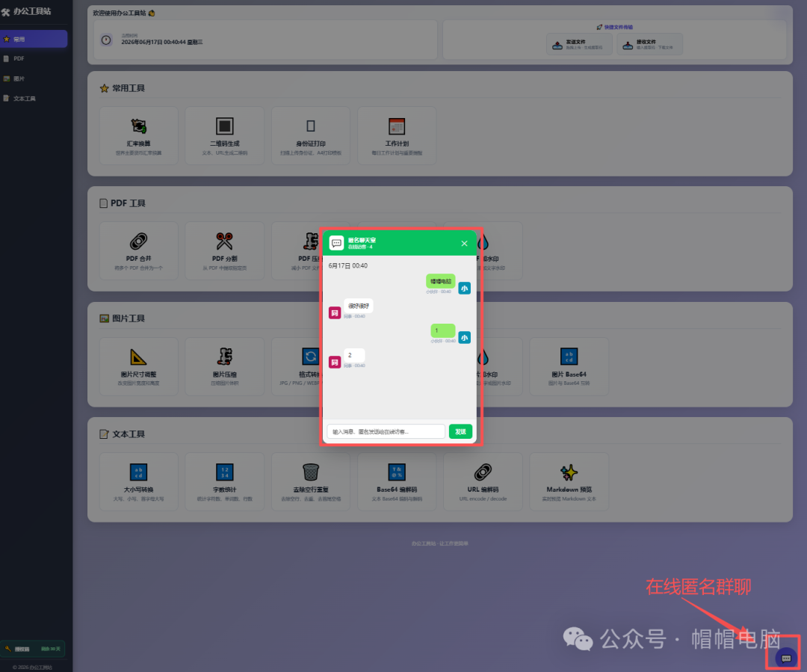This screenshot has height=672, width=807.
Task: Open the Markdown 预览 sparkle tool
Action: click(x=569, y=482)
